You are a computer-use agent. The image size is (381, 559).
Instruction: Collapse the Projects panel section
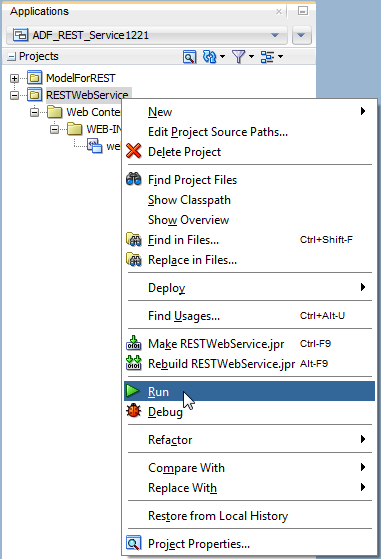12,56
